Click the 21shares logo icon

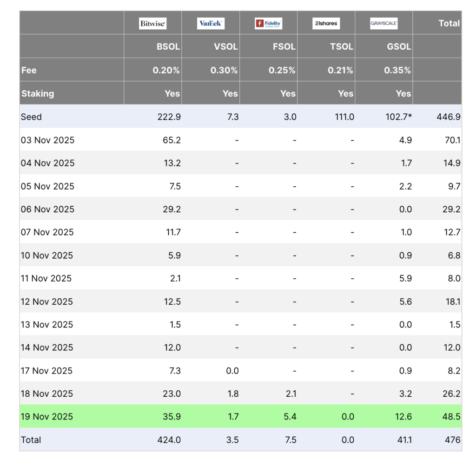click(326, 23)
